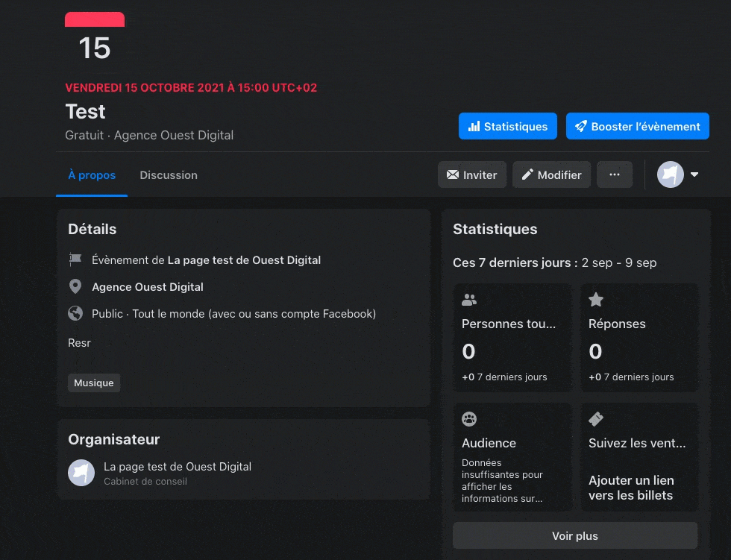Open organizer La page test de Ouest Digital
This screenshot has width=731, height=560.
click(178, 466)
